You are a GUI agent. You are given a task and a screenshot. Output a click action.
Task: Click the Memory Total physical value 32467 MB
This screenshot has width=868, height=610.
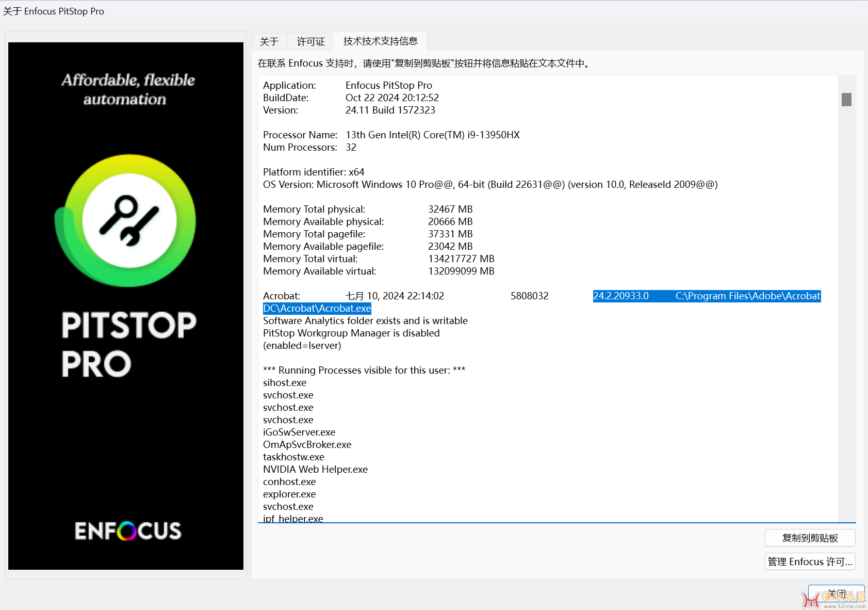coord(450,209)
